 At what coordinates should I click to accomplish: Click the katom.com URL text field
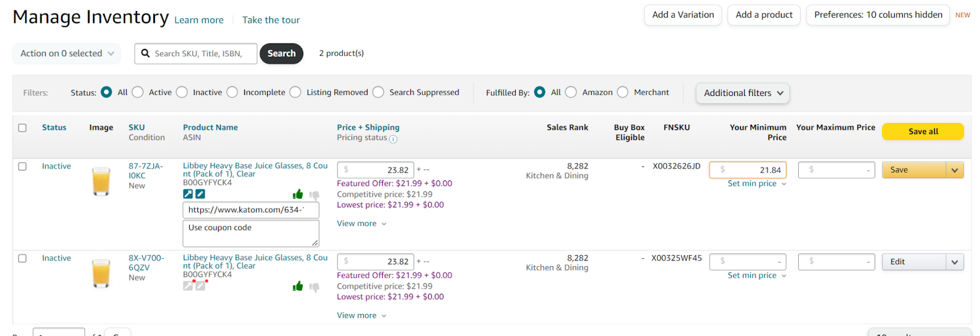coord(251,210)
